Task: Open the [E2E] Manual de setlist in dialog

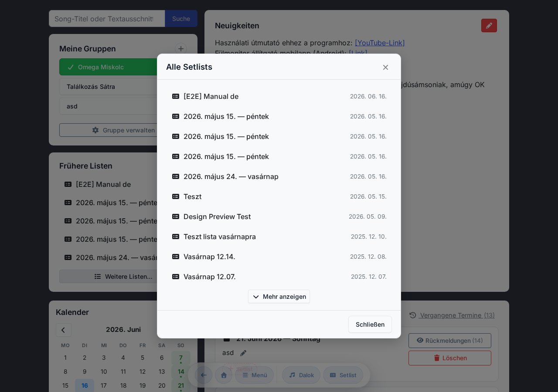Action: tap(279, 96)
